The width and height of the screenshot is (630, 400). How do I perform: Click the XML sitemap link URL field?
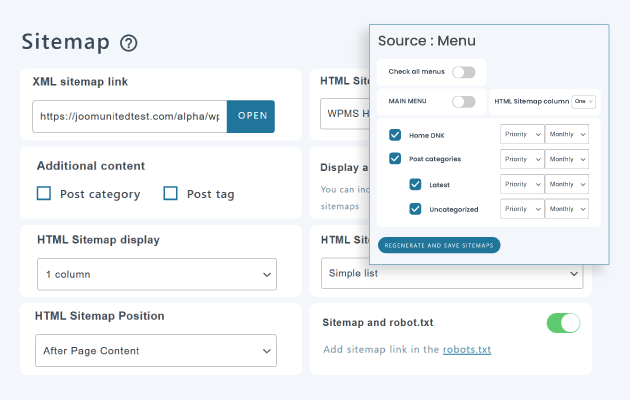[x=130, y=116]
